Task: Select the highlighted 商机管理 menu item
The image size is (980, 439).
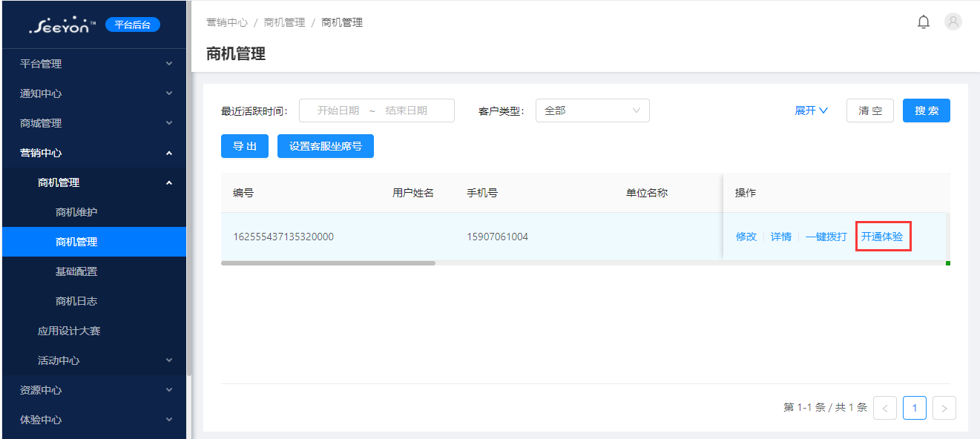Action: (x=93, y=242)
